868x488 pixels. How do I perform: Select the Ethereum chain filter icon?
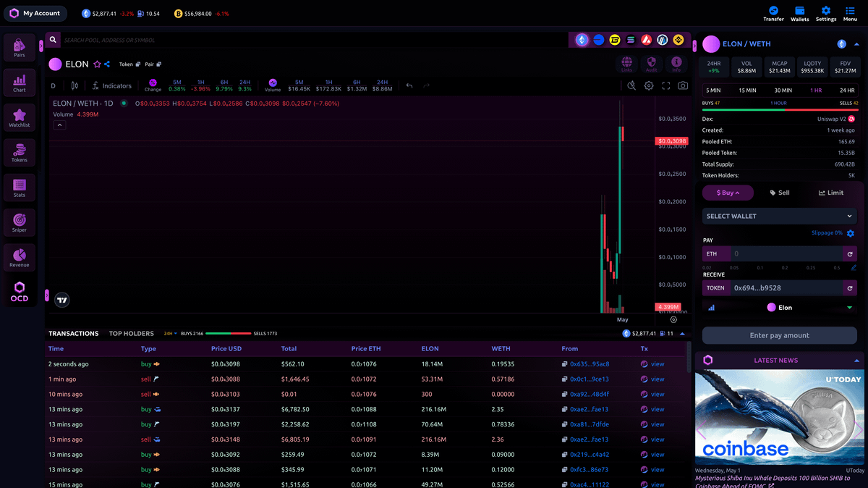click(x=582, y=40)
